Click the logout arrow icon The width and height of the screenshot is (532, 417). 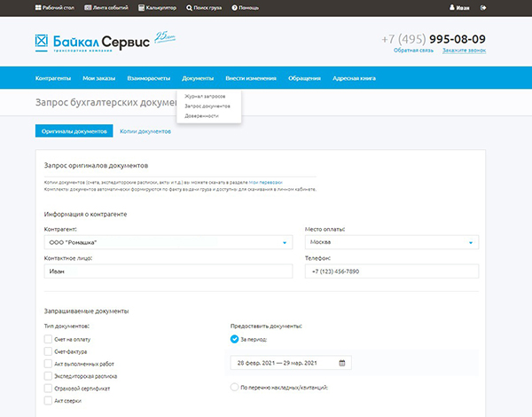tap(483, 7)
